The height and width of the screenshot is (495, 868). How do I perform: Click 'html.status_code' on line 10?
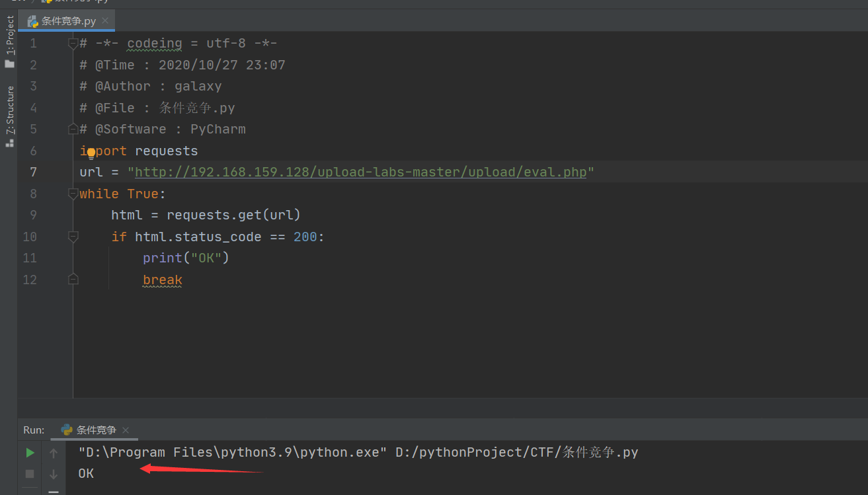(x=198, y=237)
